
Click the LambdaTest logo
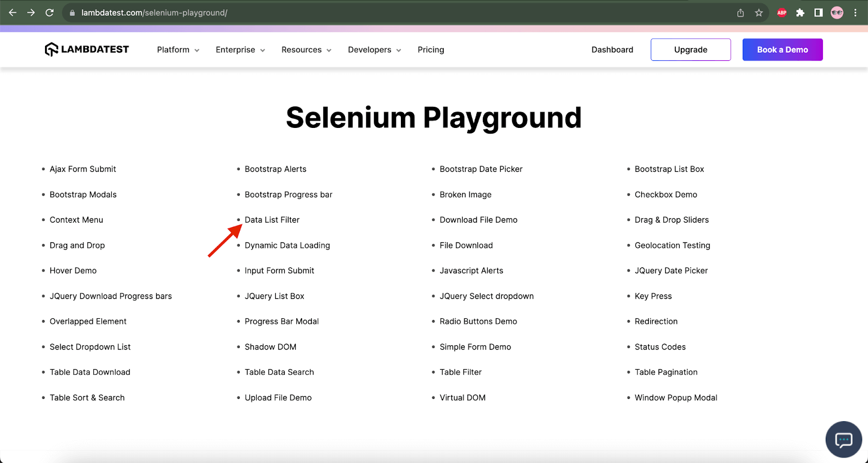tap(87, 49)
